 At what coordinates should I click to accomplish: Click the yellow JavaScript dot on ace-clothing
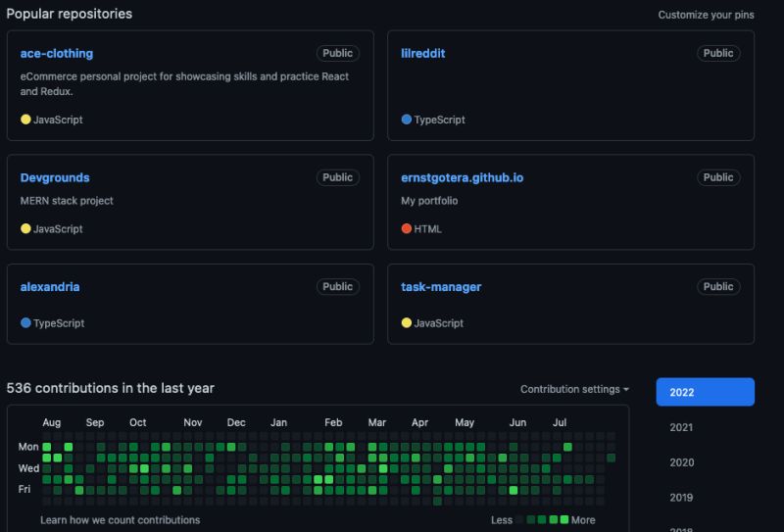[26, 119]
